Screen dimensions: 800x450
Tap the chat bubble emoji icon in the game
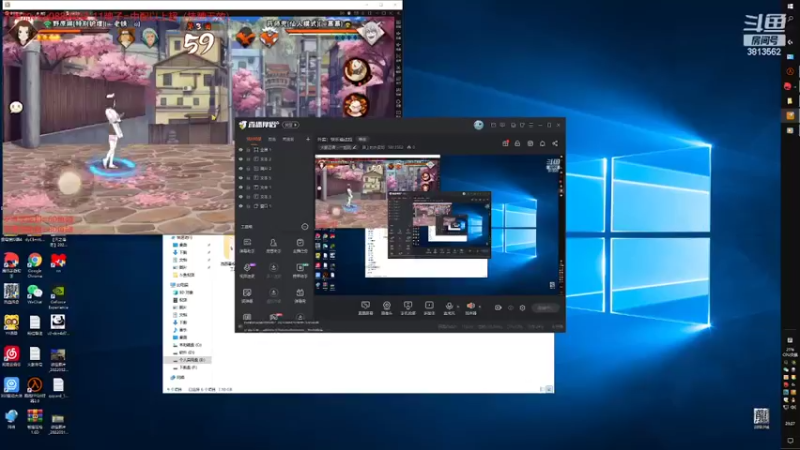click(x=16, y=107)
